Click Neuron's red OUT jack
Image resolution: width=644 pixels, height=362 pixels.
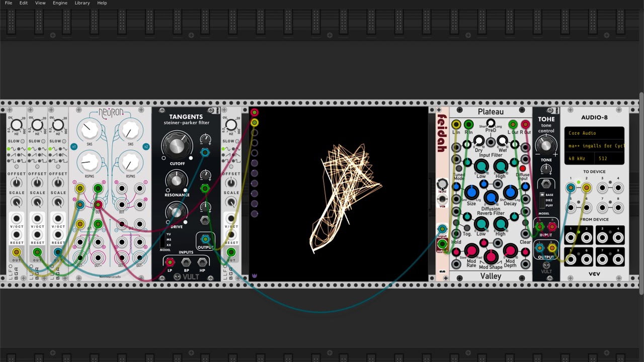click(98, 205)
